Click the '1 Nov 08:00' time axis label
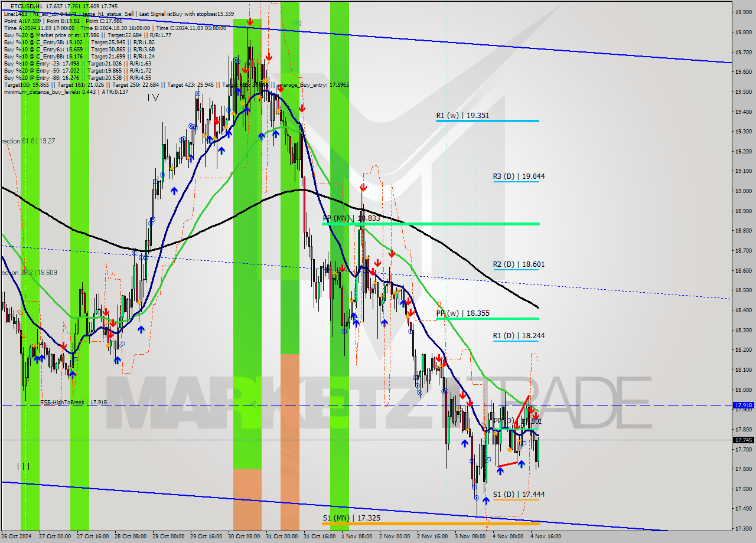 click(357, 537)
